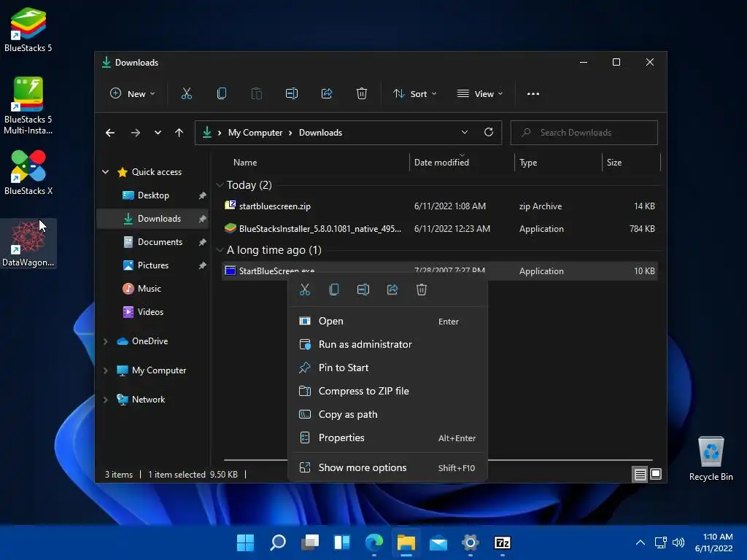This screenshot has width=747, height=560.
Task: Open Properties from the context menu
Action: pos(388,437)
